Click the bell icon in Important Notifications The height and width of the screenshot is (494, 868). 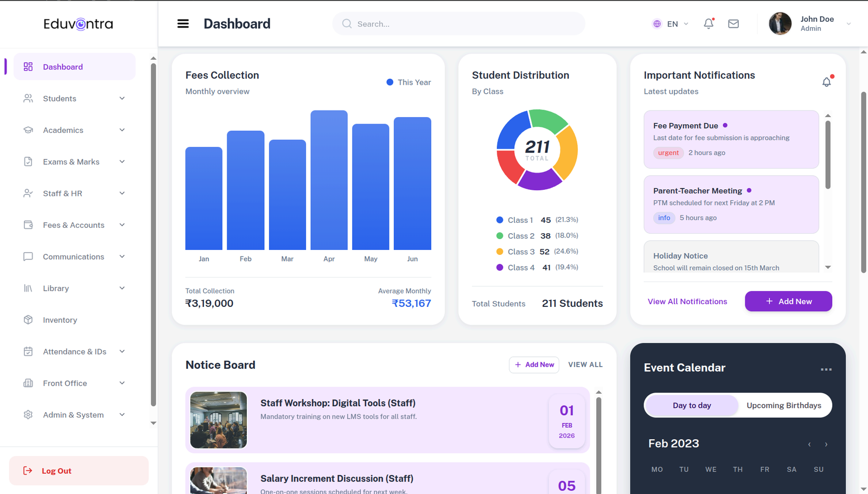pos(826,82)
